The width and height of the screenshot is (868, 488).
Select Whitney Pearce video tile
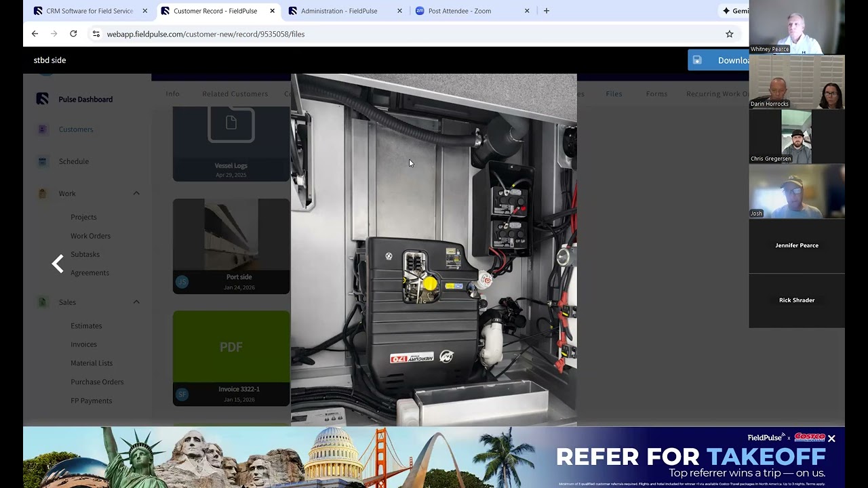click(x=797, y=27)
